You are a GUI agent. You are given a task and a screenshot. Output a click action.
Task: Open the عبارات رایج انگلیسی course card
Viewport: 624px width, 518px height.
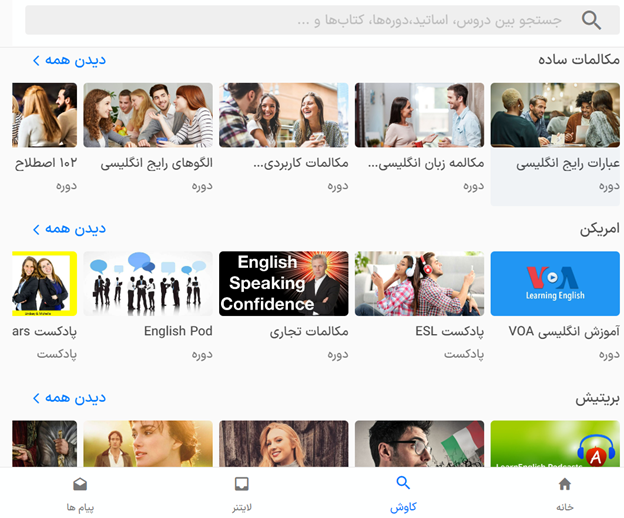pyautogui.click(x=555, y=144)
